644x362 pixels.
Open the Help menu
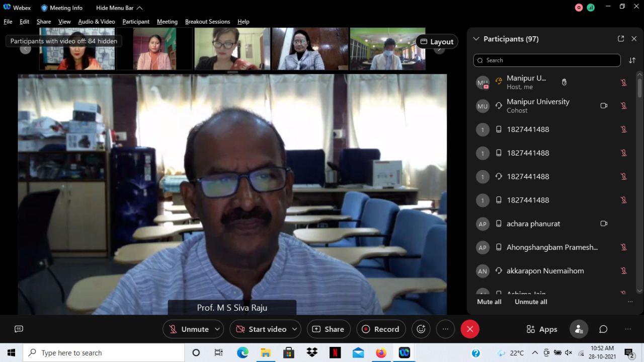(244, 22)
